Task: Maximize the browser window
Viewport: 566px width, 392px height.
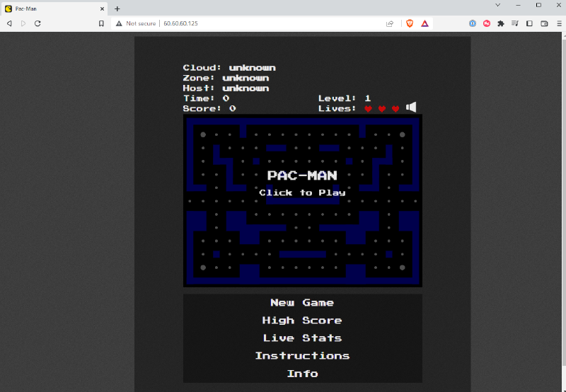Action: coord(538,5)
